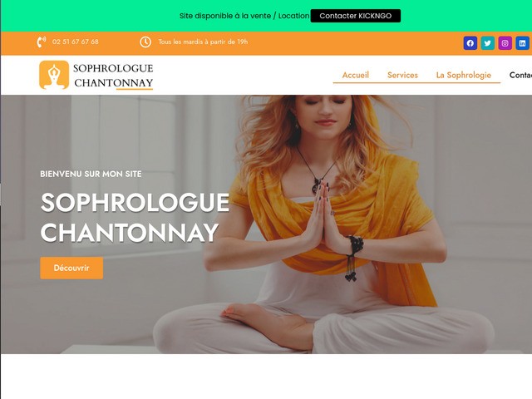Image resolution: width=532 pixels, height=399 pixels.
Task: Click the phone icon in orange bar
Action: click(41, 42)
